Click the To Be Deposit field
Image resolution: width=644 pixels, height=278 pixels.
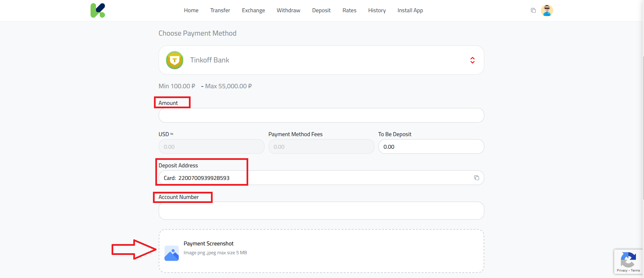point(431,147)
